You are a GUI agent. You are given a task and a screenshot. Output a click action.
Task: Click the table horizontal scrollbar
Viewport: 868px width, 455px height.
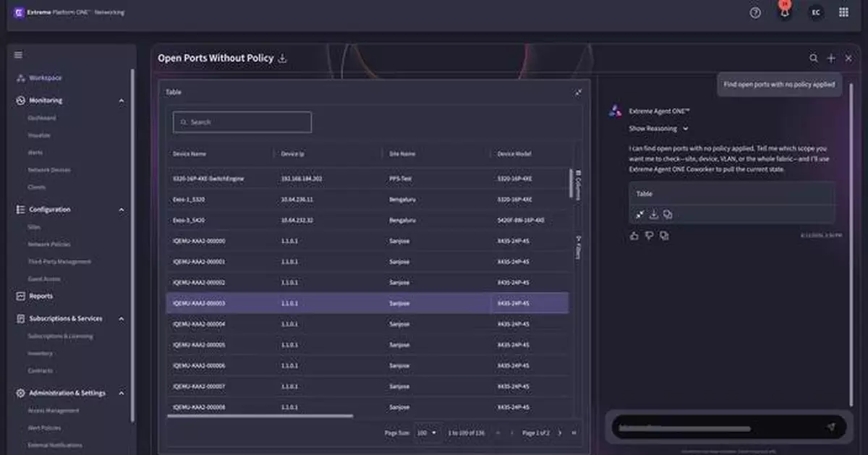click(x=260, y=416)
